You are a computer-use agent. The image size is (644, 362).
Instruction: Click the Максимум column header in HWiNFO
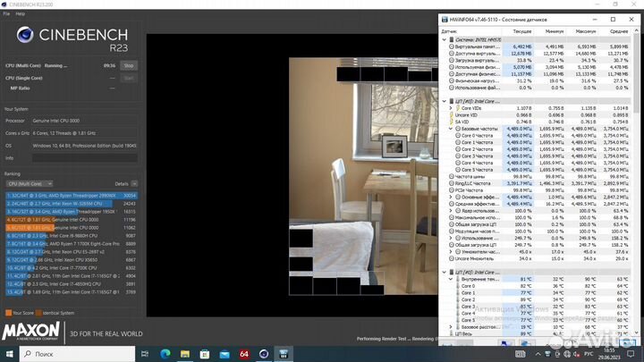[583, 31]
